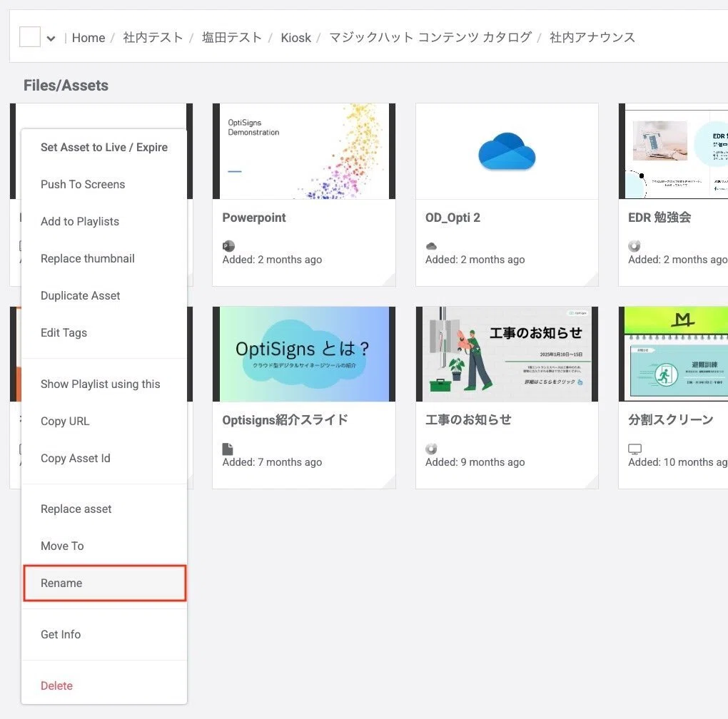Expand the selection dropdown chevron

(x=51, y=39)
